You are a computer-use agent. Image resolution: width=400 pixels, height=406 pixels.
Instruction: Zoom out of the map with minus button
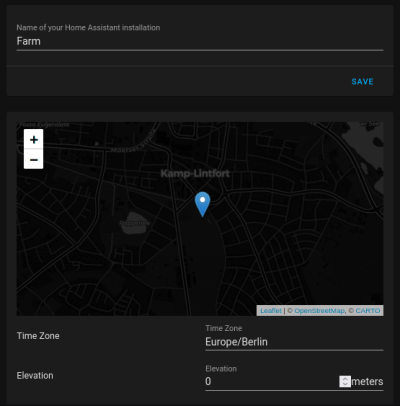[34, 159]
